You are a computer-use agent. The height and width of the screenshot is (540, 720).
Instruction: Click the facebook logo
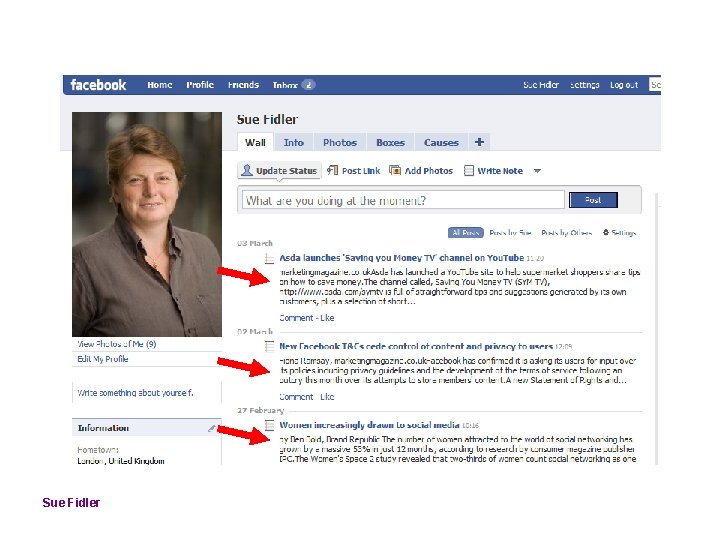pos(98,85)
